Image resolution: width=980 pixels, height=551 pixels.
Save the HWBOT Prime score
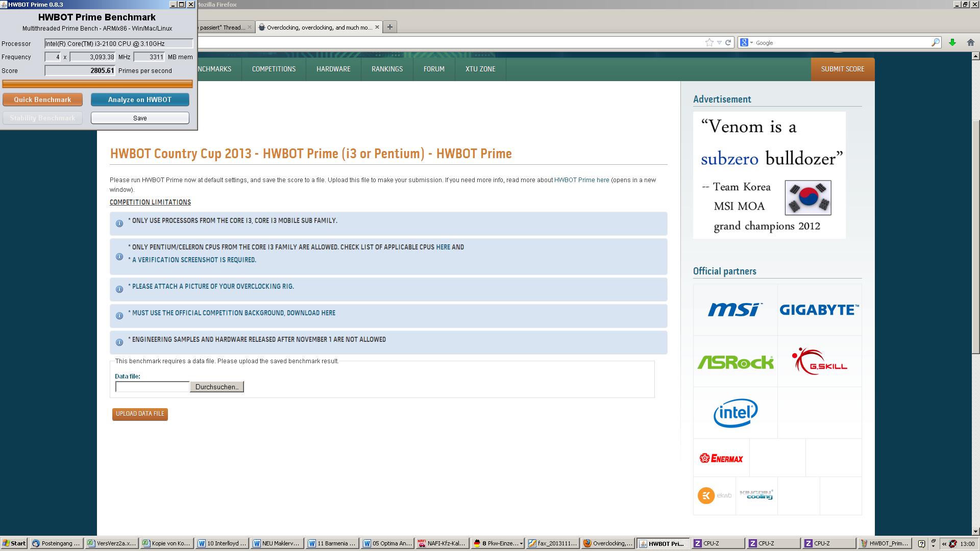click(140, 118)
